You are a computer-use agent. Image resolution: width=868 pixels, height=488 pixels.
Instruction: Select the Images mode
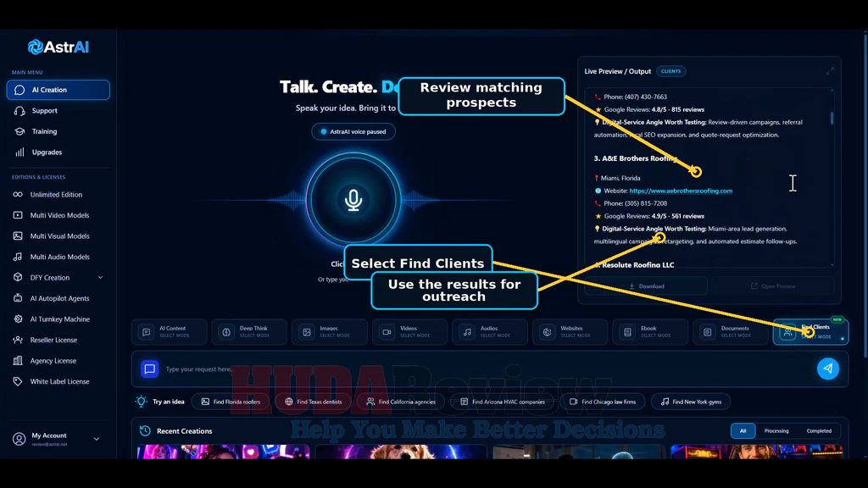pos(330,332)
